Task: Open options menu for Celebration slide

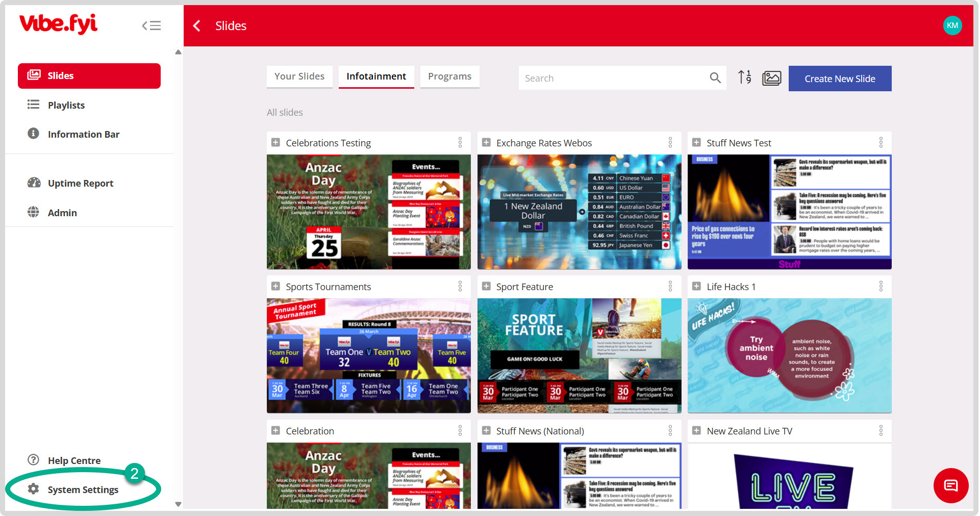Action: [460, 431]
